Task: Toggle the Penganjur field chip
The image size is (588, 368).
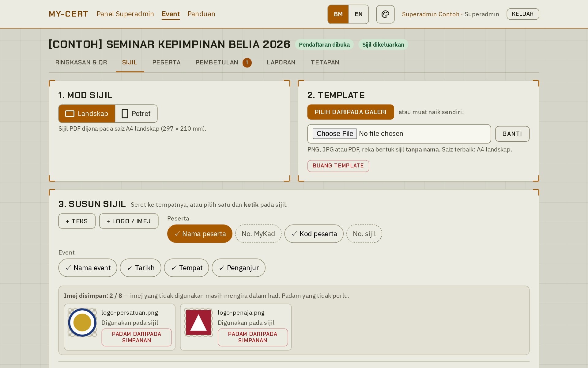Action: click(239, 268)
